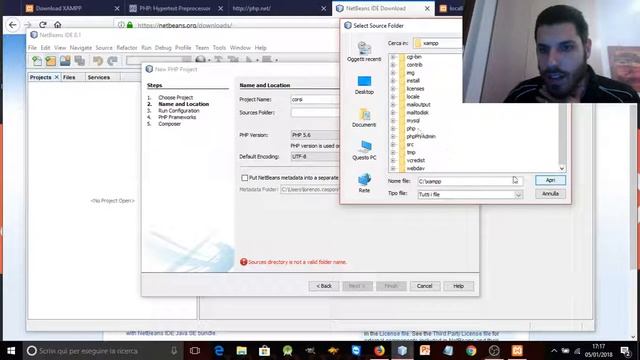Switch to the Files tab
Image resolution: width=640 pixels, height=360 pixels.
[x=69, y=77]
